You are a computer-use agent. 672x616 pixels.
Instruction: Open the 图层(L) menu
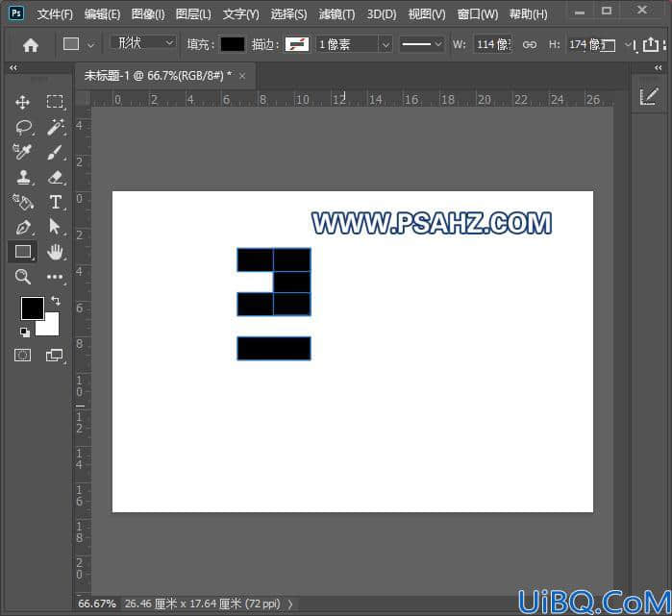[193, 14]
